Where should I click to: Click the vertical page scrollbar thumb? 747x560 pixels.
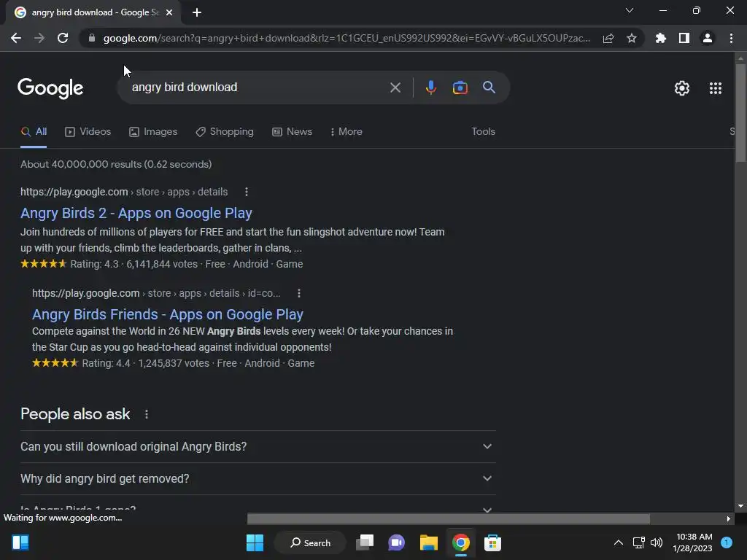tap(740, 113)
